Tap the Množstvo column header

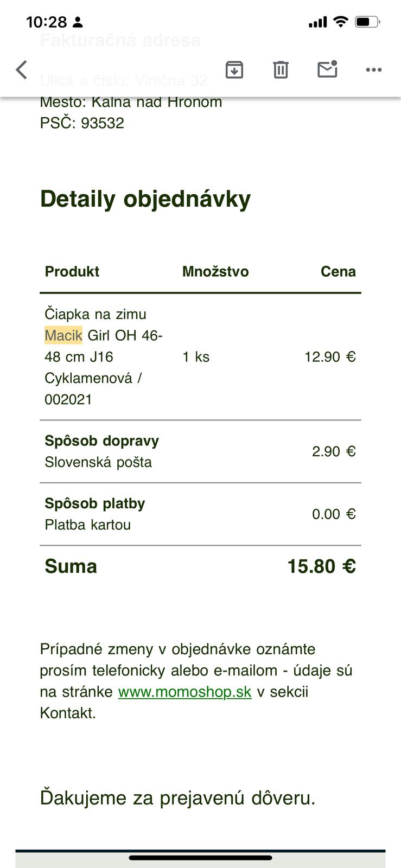[x=215, y=272]
